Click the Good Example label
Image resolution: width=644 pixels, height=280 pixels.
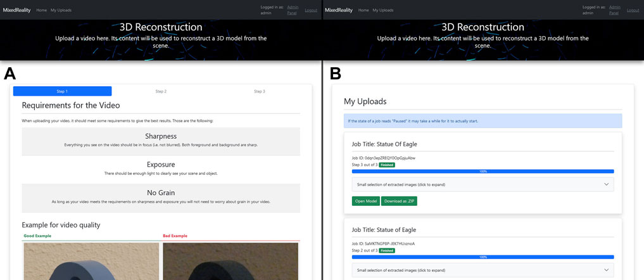(37, 236)
